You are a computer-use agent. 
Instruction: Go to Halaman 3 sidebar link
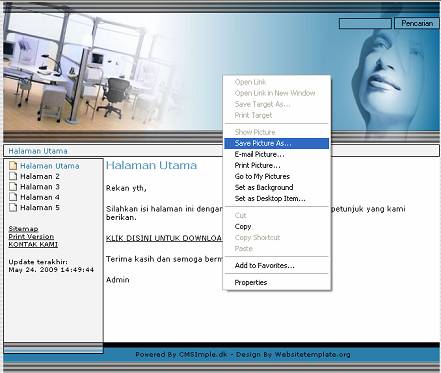(x=40, y=187)
